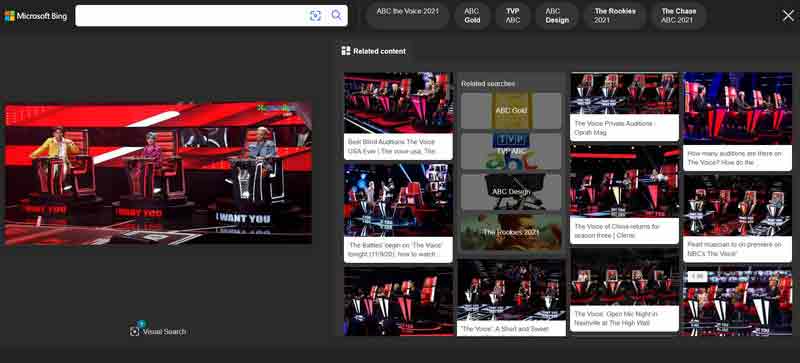Select the 'TVP ABC' chip at top

tap(513, 15)
